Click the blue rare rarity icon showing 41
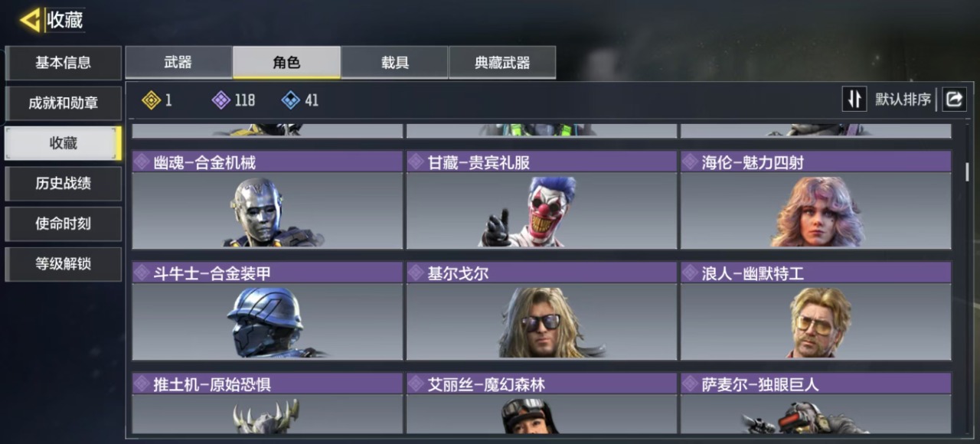This screenshot has height=444, width=980. point(291,100)
